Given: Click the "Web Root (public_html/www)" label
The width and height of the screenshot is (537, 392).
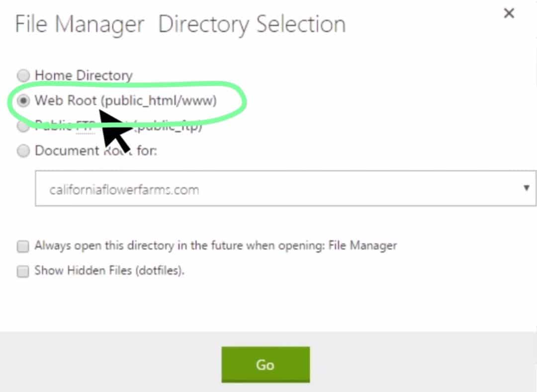Looking at the screenshot, I should point(125,101).
